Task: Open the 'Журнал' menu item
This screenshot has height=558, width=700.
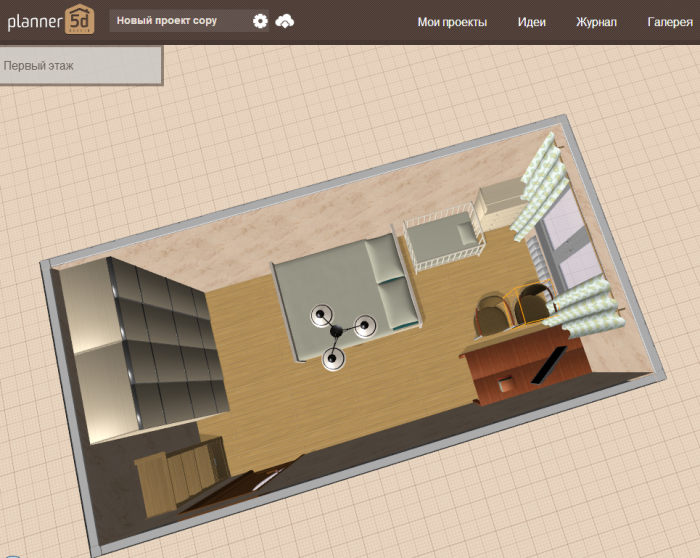Action: pos(596,22)
